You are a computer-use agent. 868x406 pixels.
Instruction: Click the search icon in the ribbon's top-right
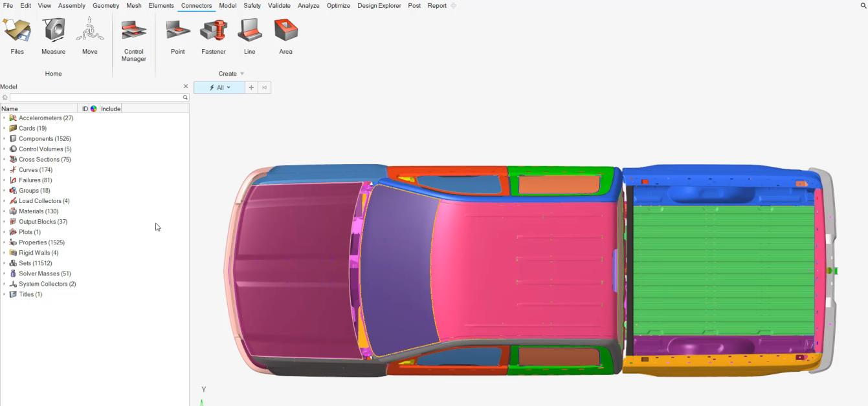click(863, 6)
